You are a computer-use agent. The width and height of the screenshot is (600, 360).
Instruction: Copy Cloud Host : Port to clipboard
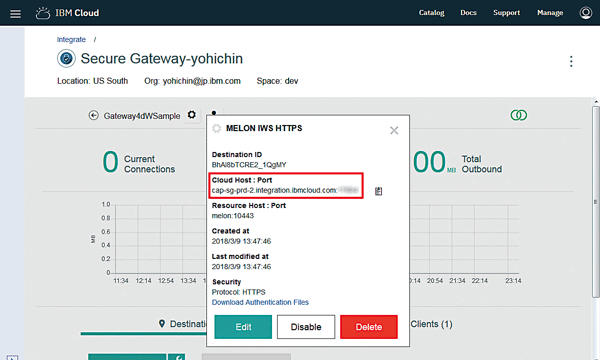click(378, 191)
